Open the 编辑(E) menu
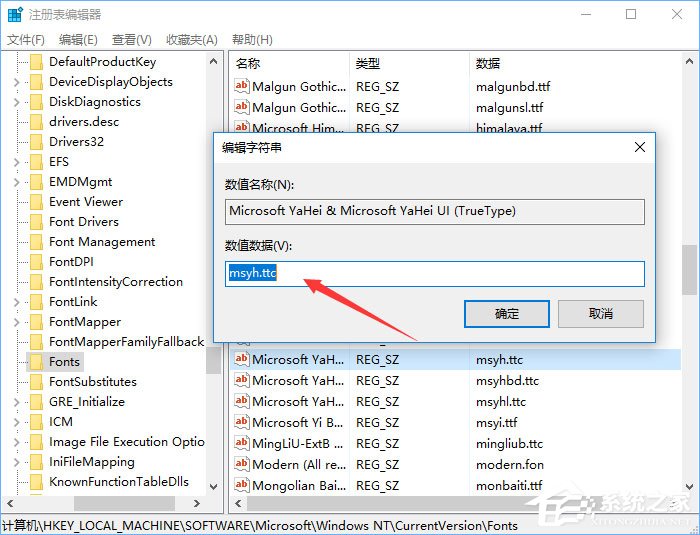Viewport: 700px width, 535px height. tap(78, 40)
